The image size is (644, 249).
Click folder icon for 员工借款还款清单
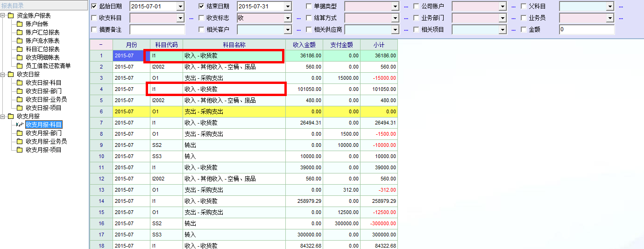(x=20, y=66)
